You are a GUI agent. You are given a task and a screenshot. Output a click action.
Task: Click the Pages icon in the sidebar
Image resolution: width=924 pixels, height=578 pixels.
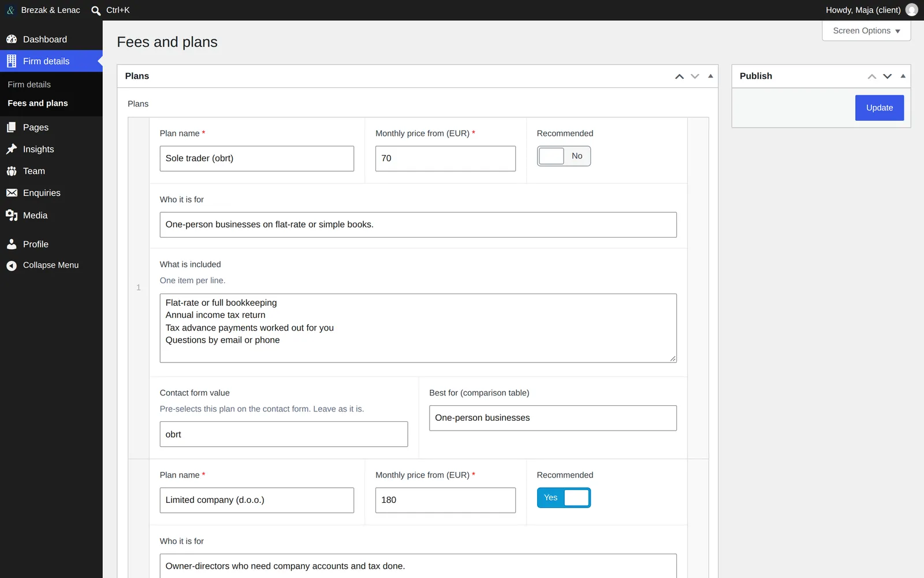(x=12, y=127)
